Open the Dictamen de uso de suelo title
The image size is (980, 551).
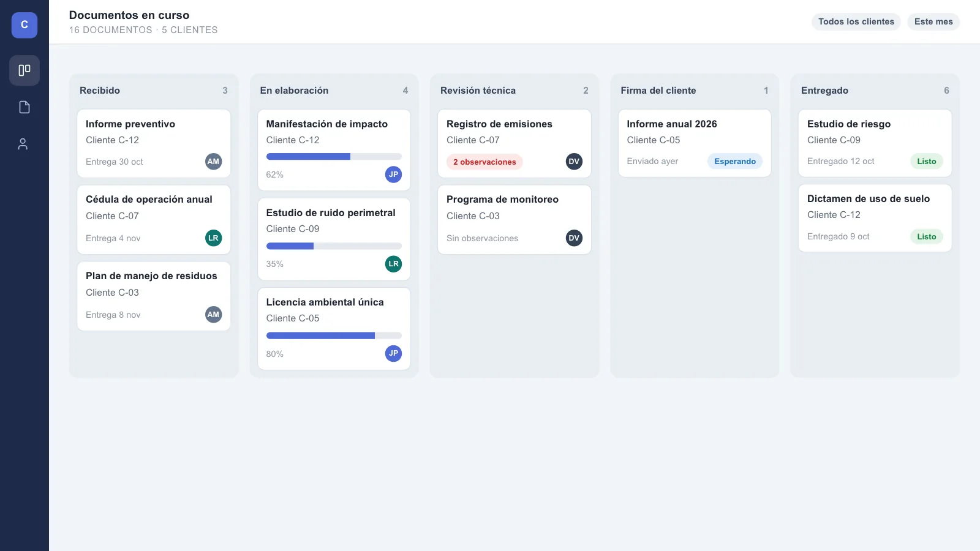869,198
